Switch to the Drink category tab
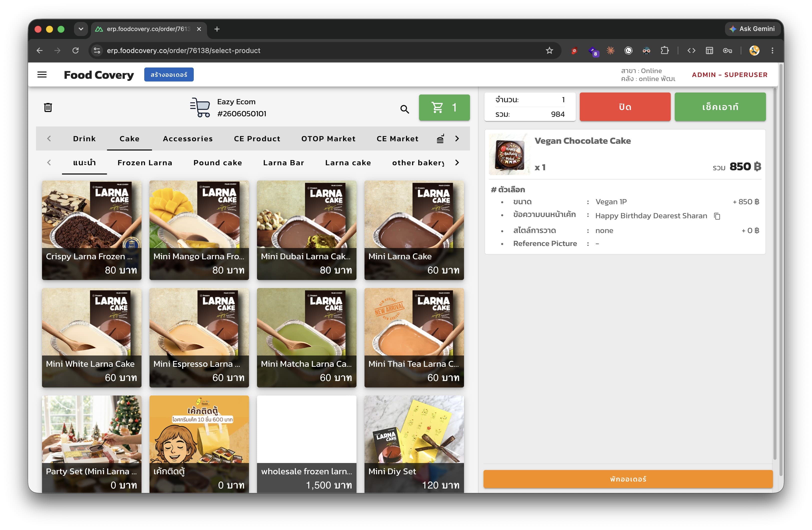 point(84,138)
